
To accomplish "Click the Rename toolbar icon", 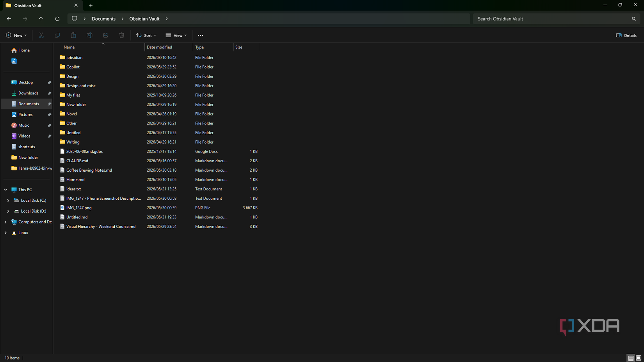I will 89,35.
